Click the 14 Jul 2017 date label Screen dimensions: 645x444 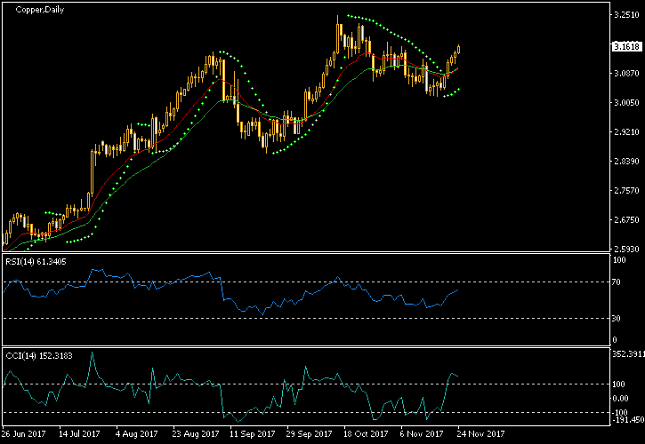click(x=79, y=434)
